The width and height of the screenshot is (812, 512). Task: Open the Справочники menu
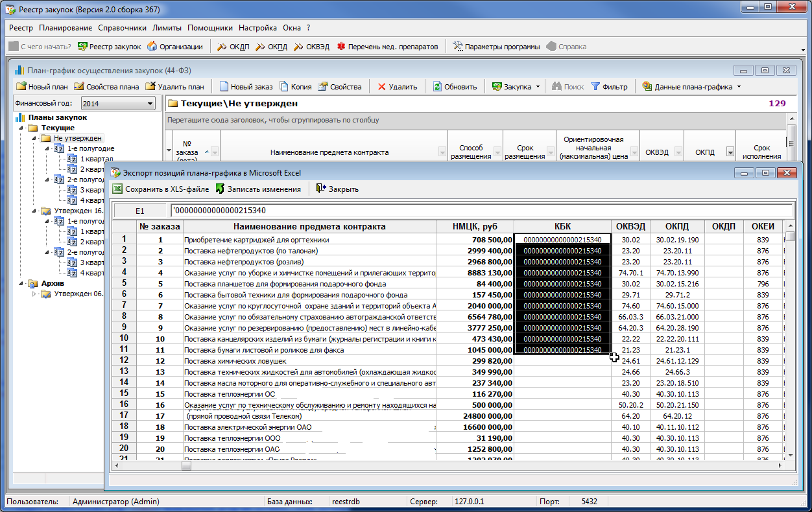(123, 28)
